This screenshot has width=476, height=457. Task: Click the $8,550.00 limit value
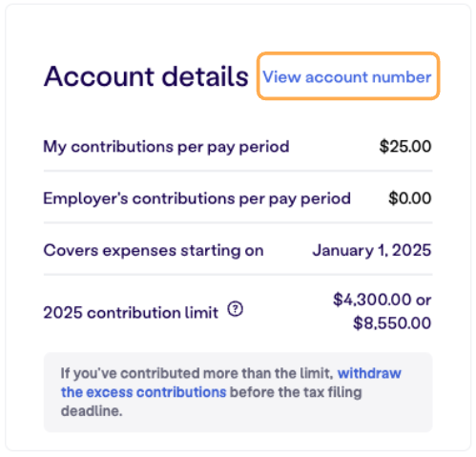coord(392,323)
